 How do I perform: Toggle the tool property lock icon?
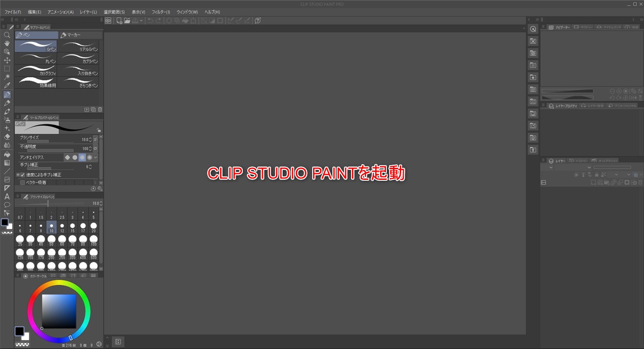(x=98, y=130)
